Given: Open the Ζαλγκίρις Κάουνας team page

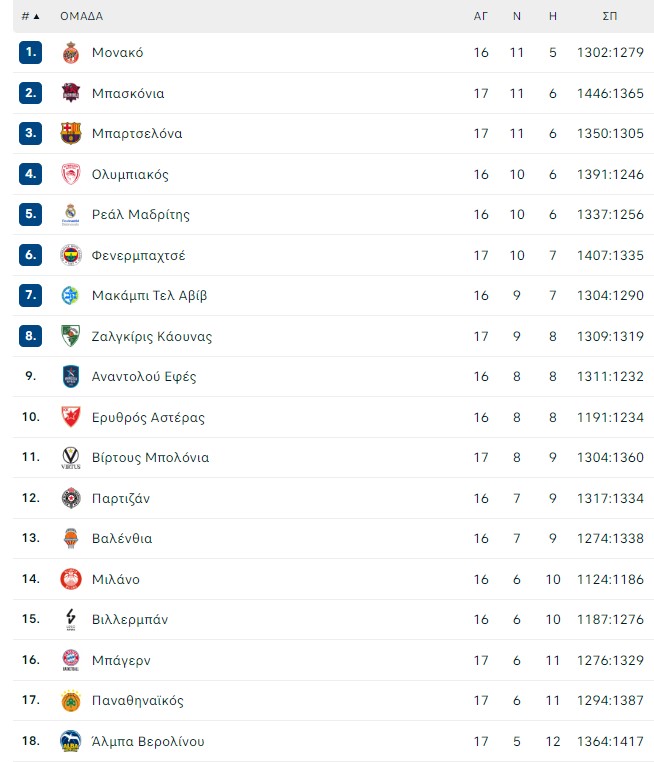Looking at the screenshot, I should click(x=152, y=336).
